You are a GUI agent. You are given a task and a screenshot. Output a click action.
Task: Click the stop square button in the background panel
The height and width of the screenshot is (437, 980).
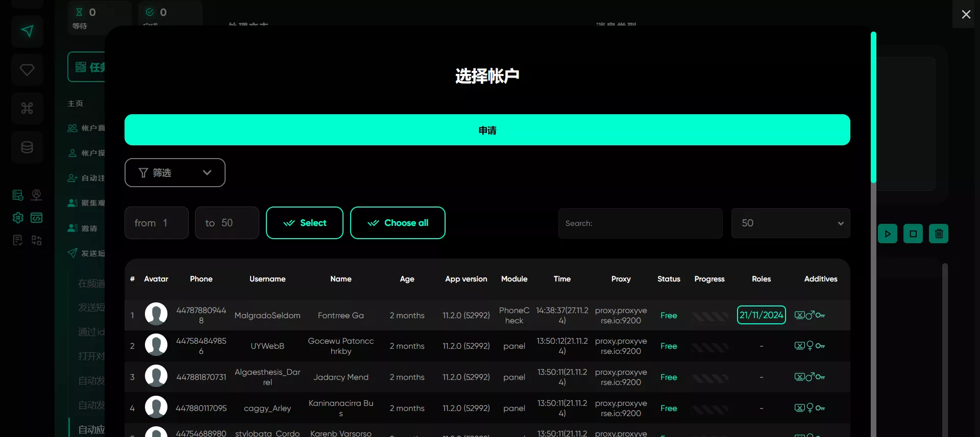coord(913,234)
